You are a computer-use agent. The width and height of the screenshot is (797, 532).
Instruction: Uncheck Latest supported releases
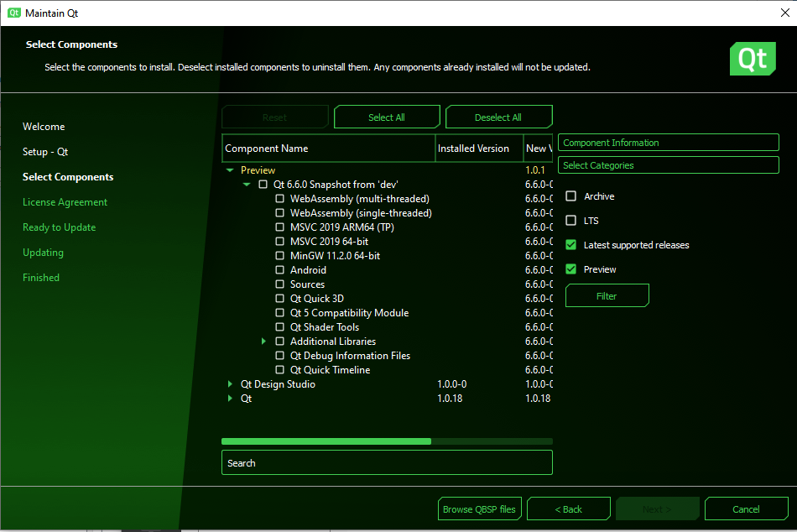(x=571, y=245)
